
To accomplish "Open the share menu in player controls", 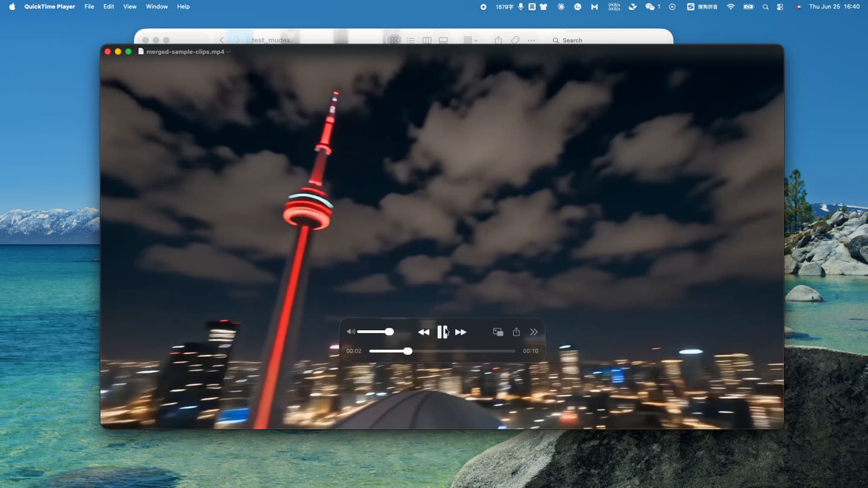I will (517, 332).
